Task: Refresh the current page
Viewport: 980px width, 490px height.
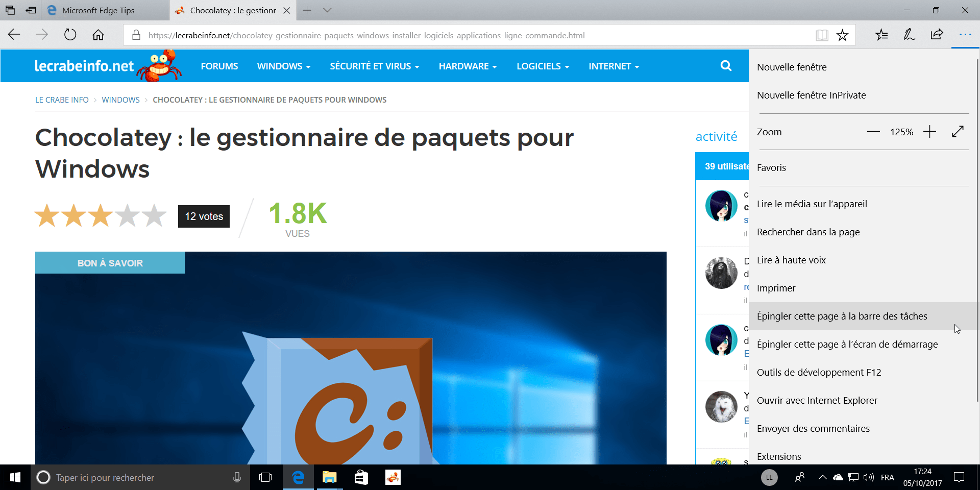Action: click(x=70, y=35)
